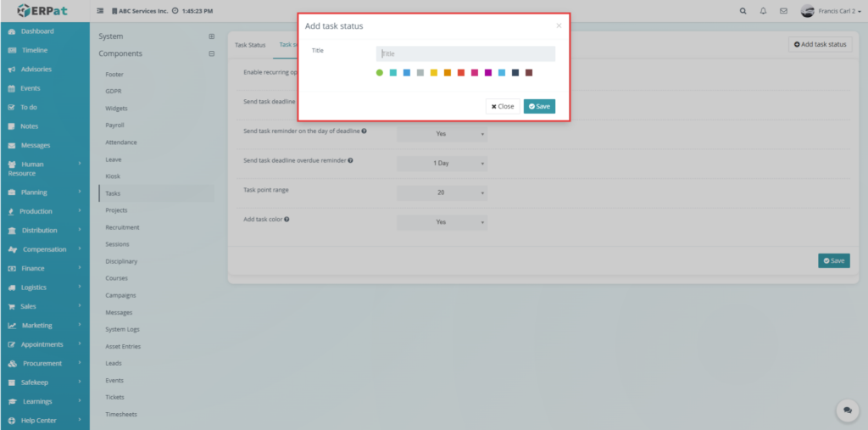Open the Events calendar icon

click(x=12, y=89)
